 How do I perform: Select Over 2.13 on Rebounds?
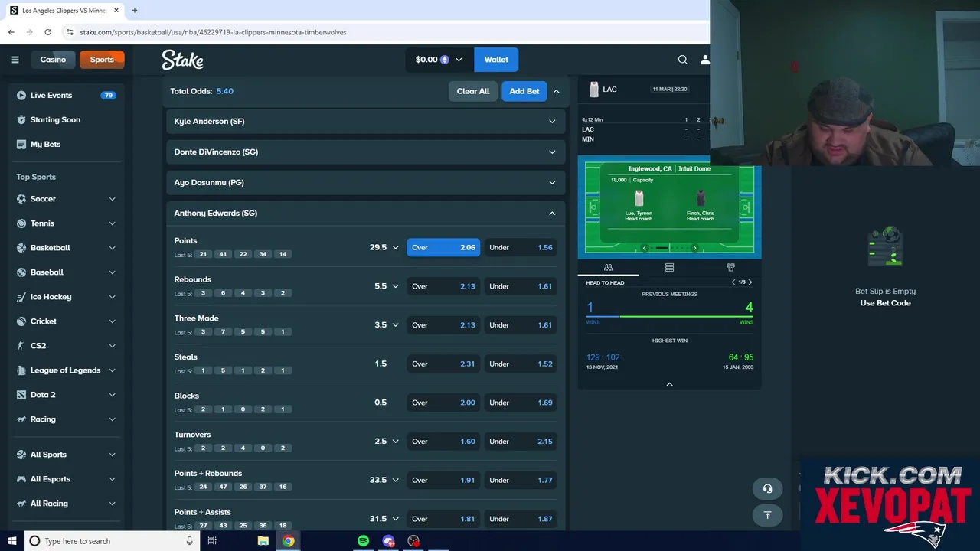point(443,286)
